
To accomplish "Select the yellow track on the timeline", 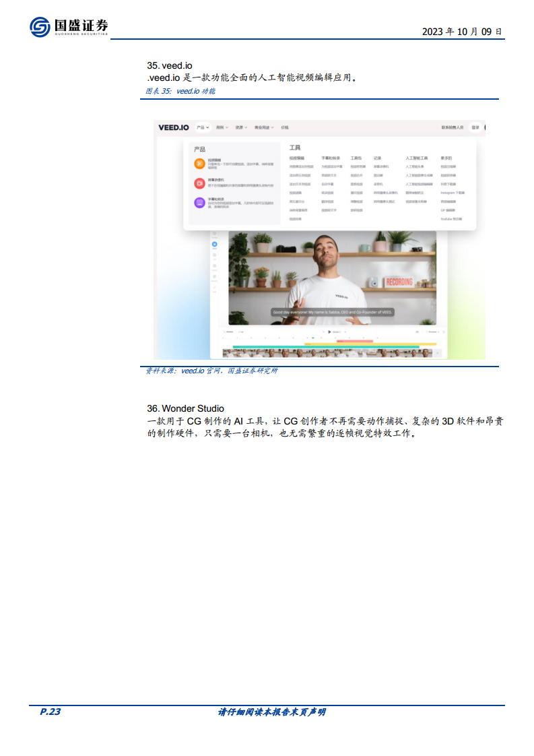I will 370,344.
